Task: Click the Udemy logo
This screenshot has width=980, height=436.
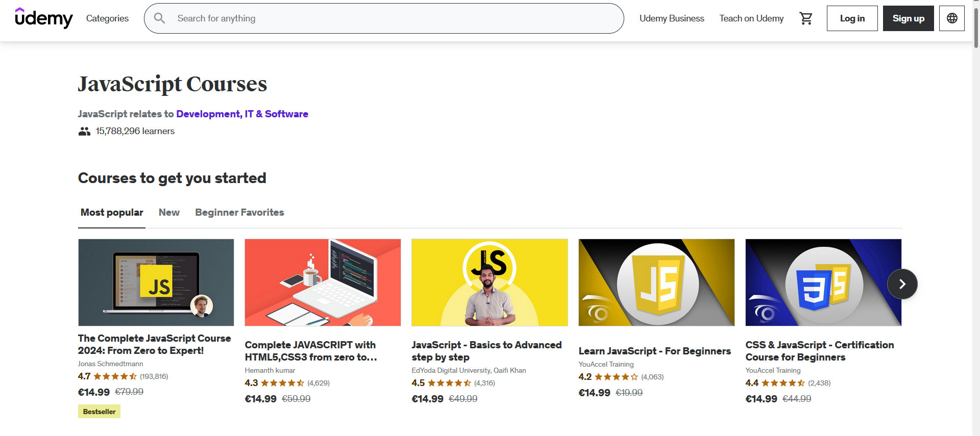Action: tap(44, 18)
